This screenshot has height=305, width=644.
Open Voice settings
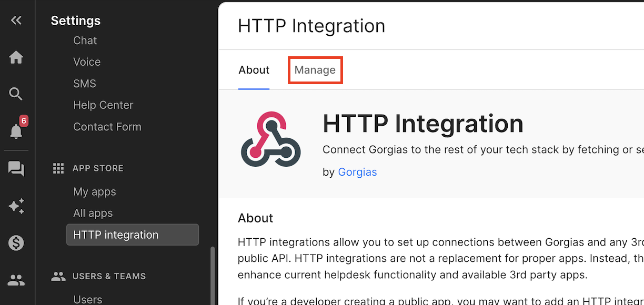click(x=87, y=62)
